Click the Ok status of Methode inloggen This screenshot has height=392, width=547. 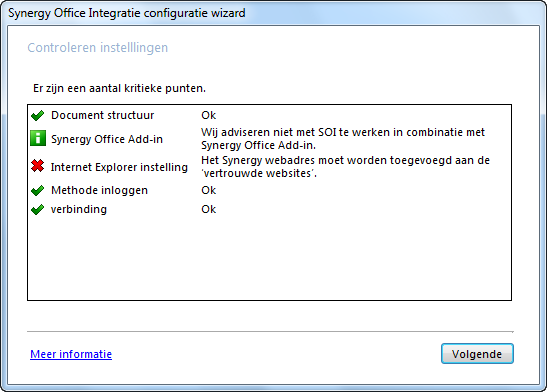point(209,190)
